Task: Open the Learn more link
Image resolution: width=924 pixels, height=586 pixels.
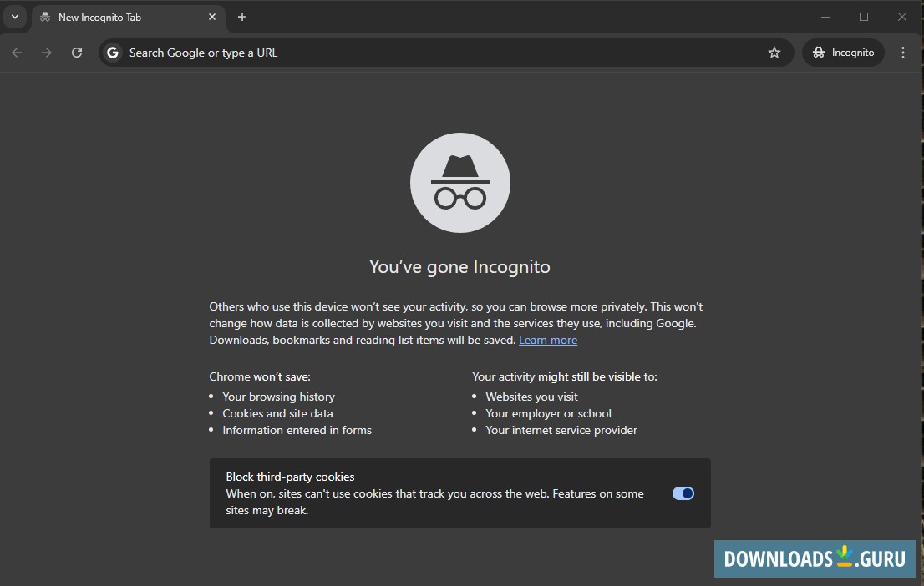Action: [x=548, y=340]
